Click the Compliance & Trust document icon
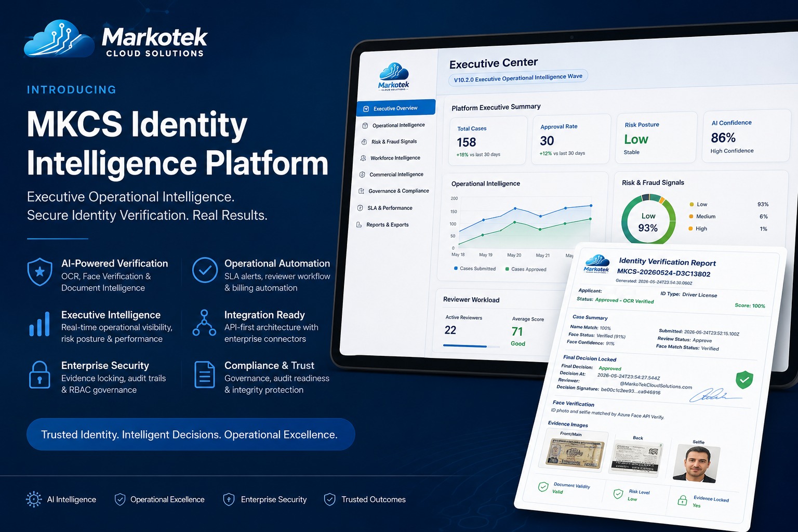Viewport: 798px width, 532px height. click(x=205, y=375)
